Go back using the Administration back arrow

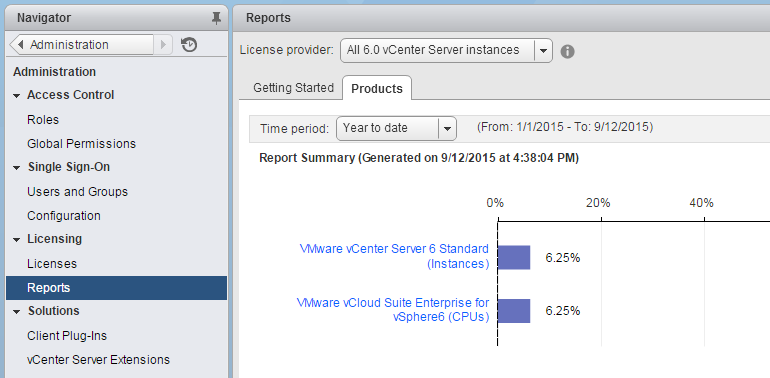(82, 45)
